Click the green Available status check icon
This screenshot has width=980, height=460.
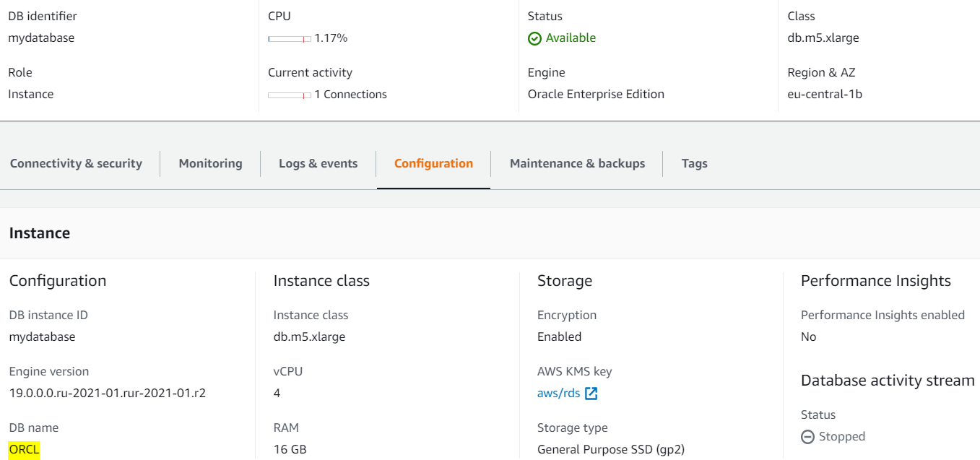[534, 38]
